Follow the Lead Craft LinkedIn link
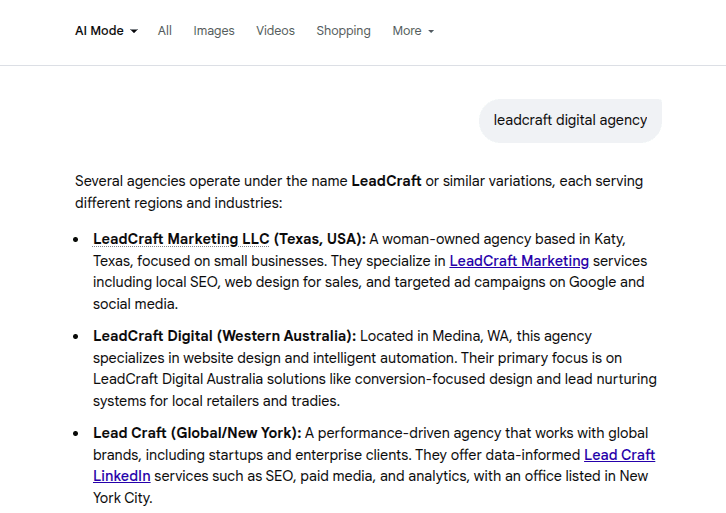This screenshot has width=726, height=513. [x=619, y=455]
